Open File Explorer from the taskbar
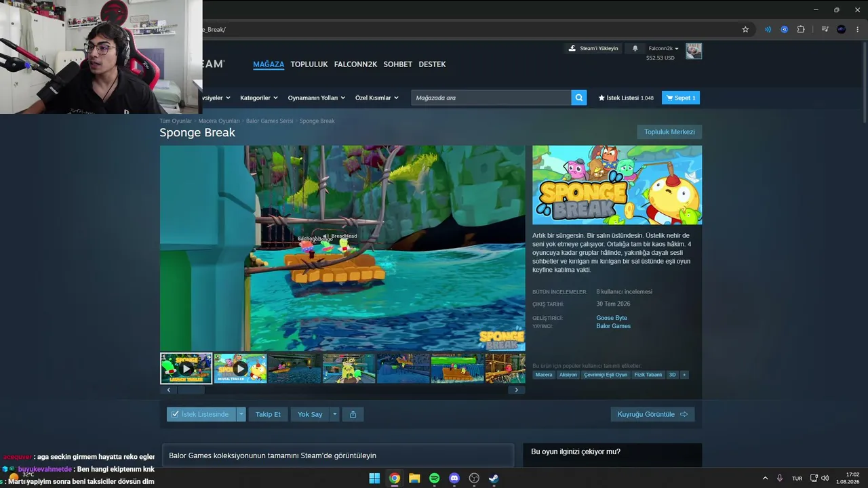The width and height of the screenshot is (868, 488). (414, 479)
